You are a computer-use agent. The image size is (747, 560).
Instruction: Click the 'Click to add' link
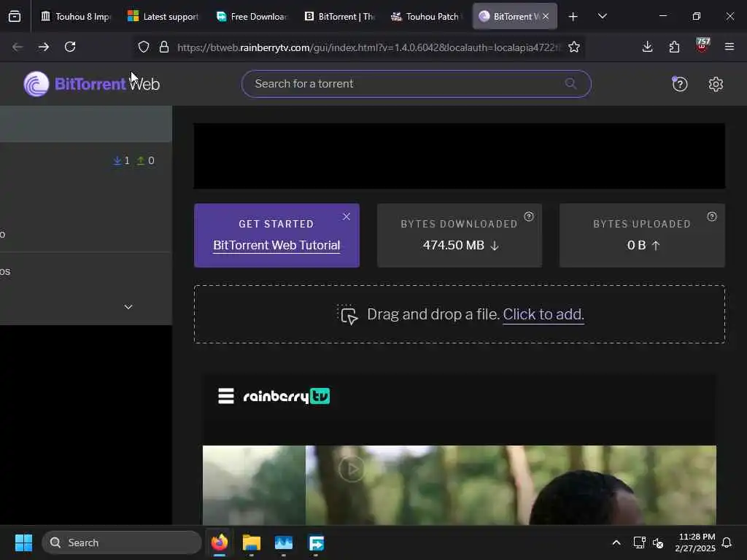coord(543,314)
